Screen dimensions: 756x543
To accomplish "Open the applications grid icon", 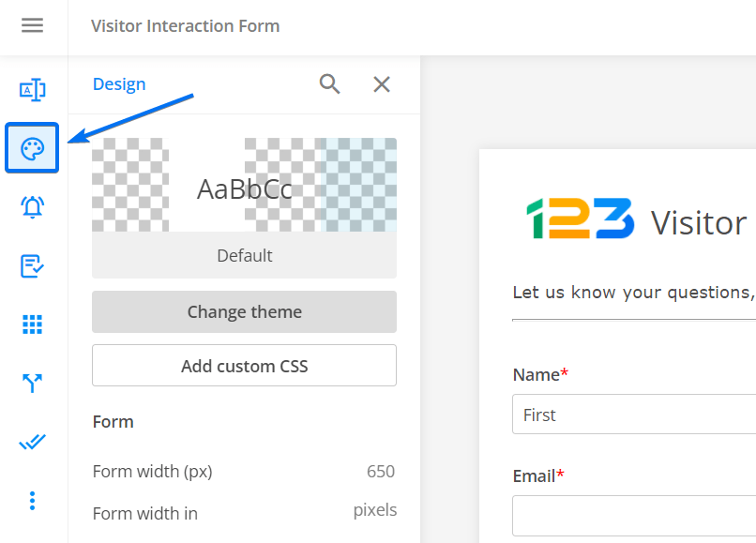I will [33, 324].
